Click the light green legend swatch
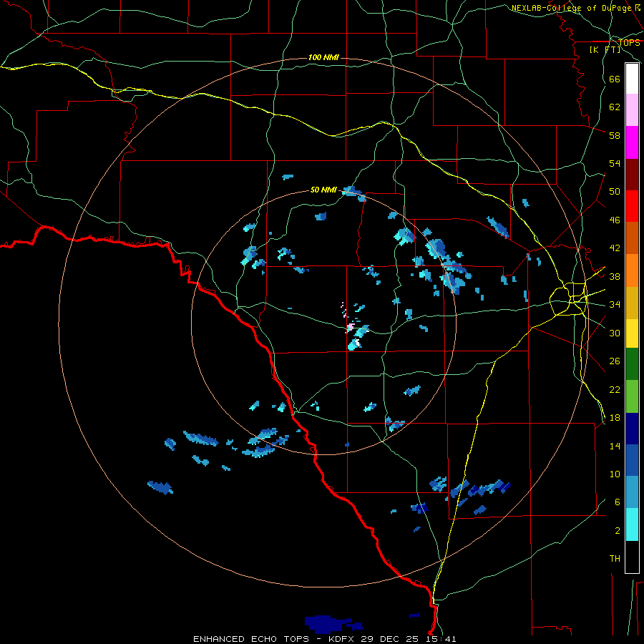This screenshot has height=644, width=644. 632,396
